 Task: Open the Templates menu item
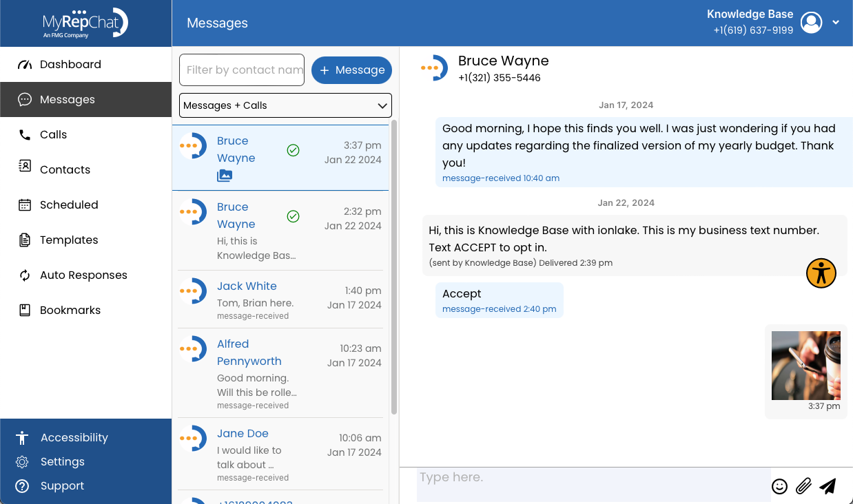[85, 240]
